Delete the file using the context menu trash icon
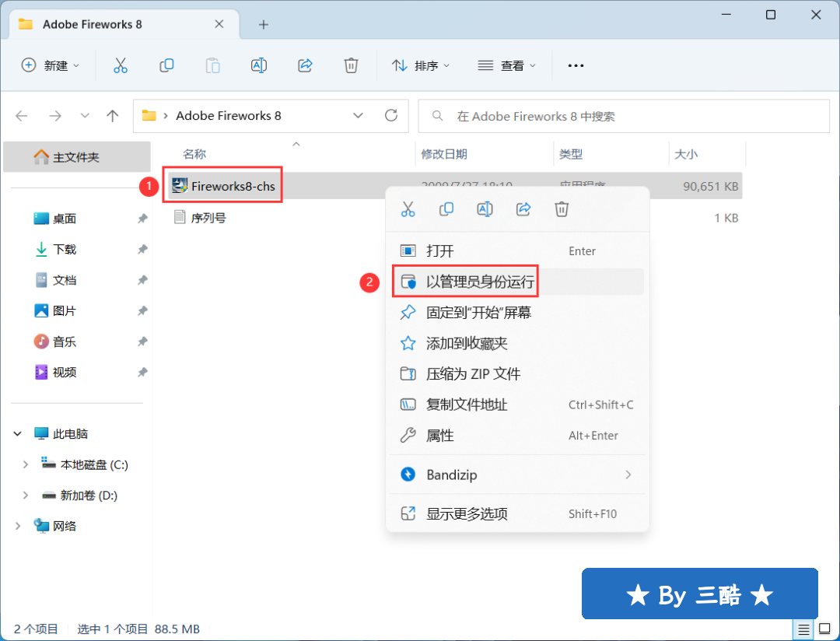The image size is (840, 641). click(562, 209)
